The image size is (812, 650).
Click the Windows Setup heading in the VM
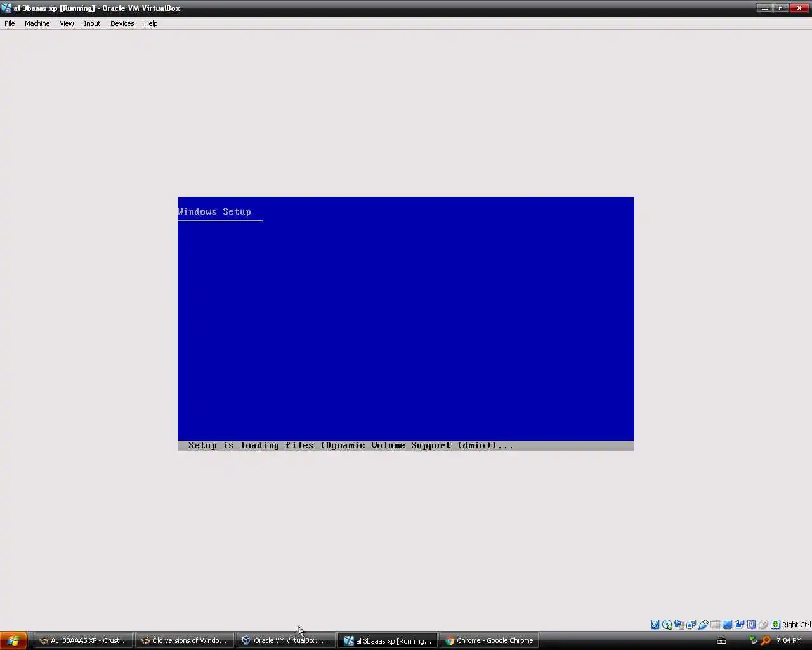(x=214, y=211)
